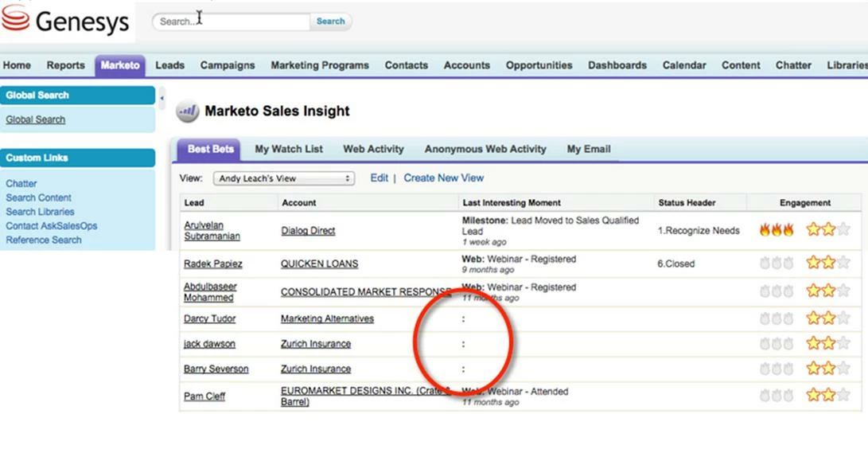Go to the Leads tab
This screenshot has height=449, width=868.
click(169, 65)
